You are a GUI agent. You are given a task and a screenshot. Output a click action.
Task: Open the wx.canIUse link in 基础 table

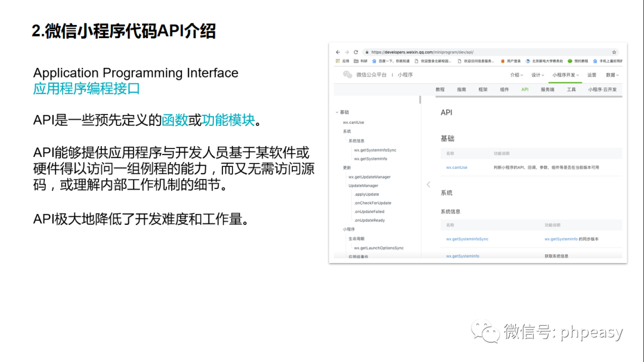[x=457, y=167]
